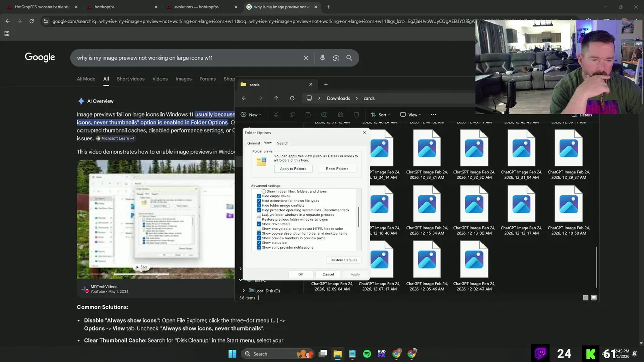Switch to General tab in Folder Options

click(254, 143)
